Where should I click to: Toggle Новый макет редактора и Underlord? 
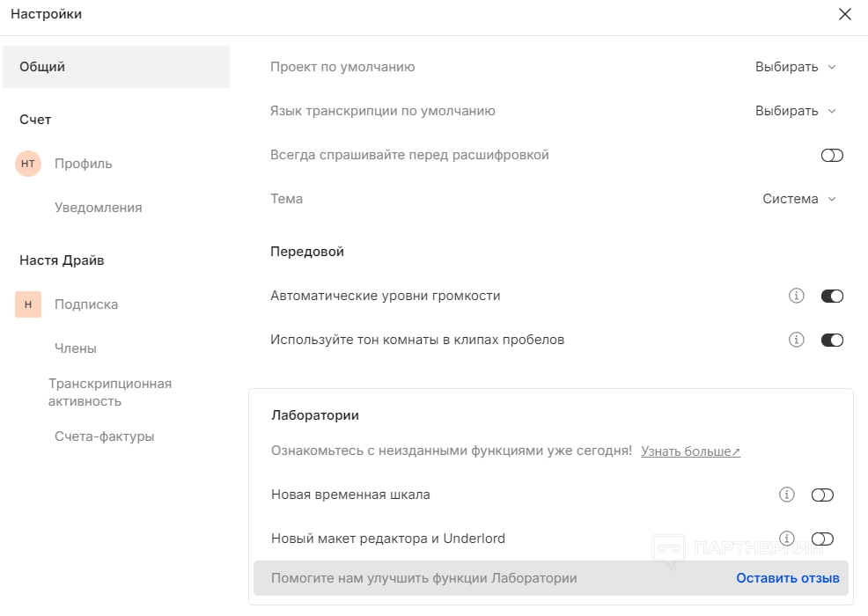click(822, 539)
